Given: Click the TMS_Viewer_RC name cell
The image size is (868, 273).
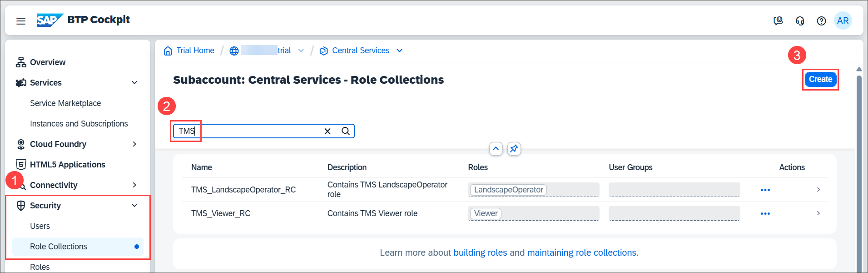Looking at the screenshot, I should pos(221,213).
